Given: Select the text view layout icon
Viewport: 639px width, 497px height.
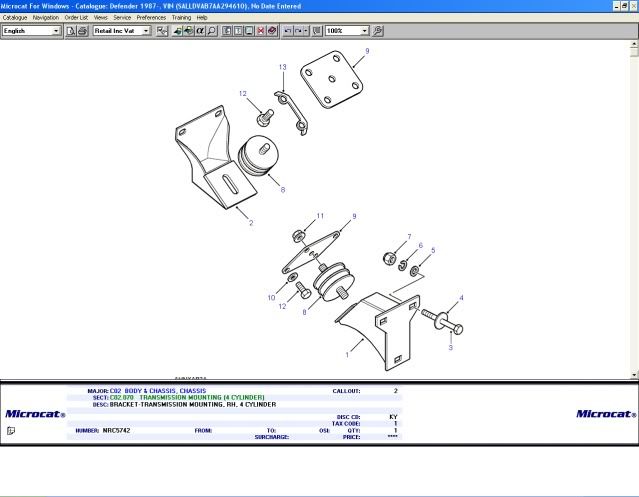Looking at the screenshot, I should pyautogui.click(x=238, y=31).
